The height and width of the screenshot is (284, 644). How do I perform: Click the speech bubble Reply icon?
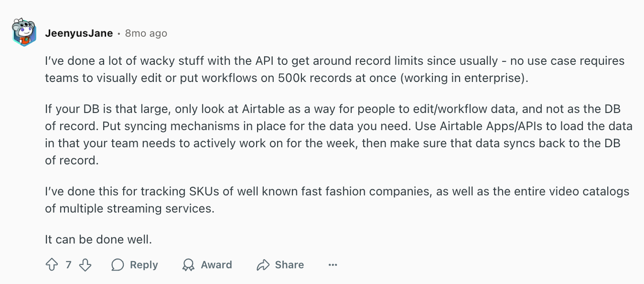tap(118, 265)
